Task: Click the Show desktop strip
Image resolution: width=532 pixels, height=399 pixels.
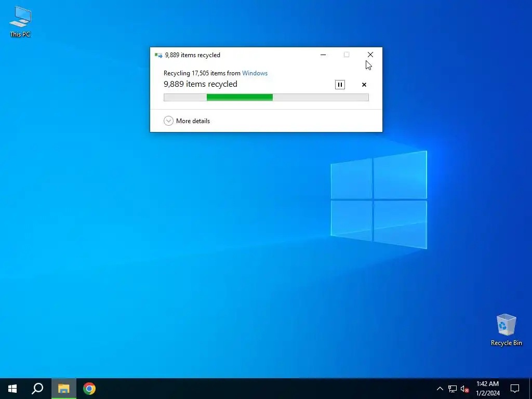Action: [x=530, y=389]
